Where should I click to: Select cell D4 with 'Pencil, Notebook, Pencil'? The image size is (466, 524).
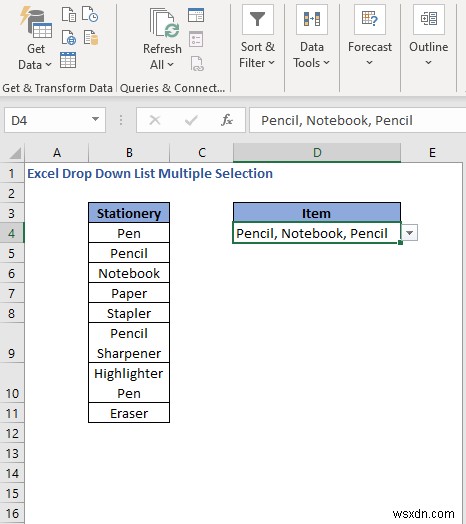point(317,233)
